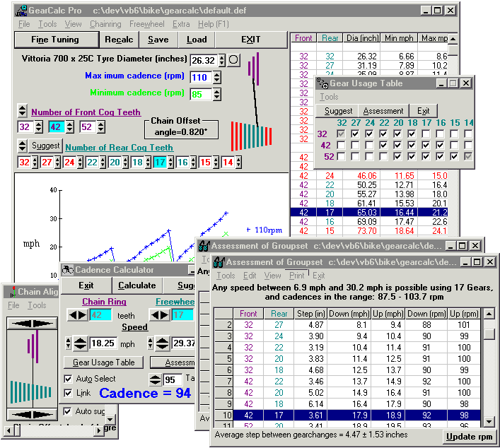Open the Freewheel menu in GearCalc Pro
500x448 pixels.
click(x=147, y=24)
